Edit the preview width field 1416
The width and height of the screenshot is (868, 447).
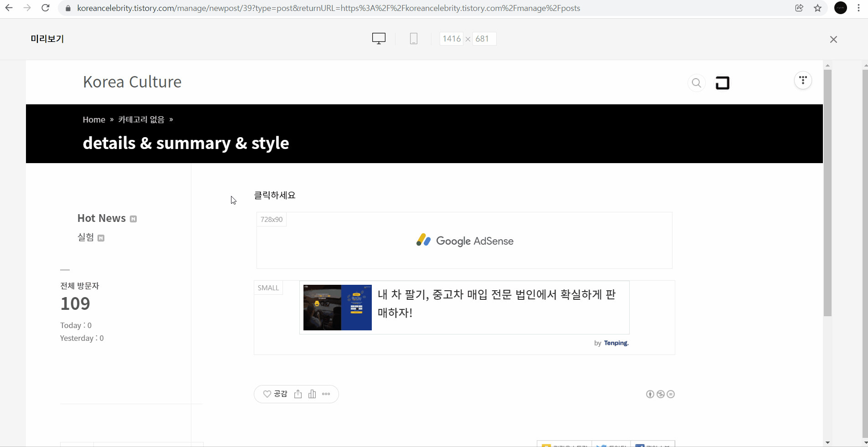[452, 39]
